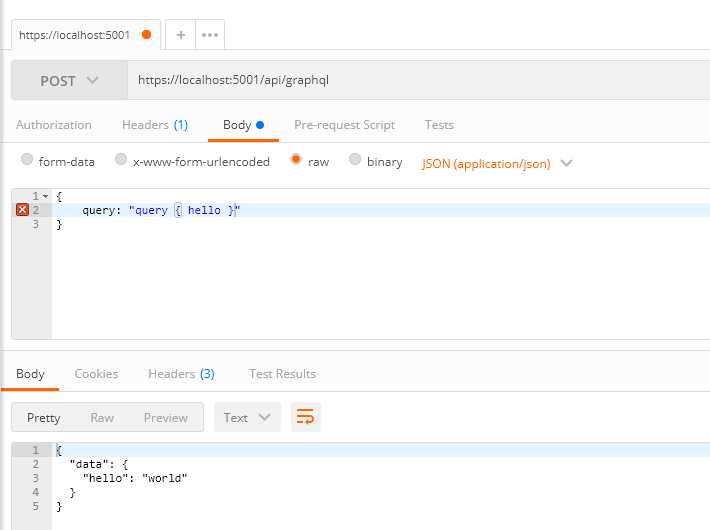Viewport: 710px width, 530px height.
Task: Click the "hello": "world" line in response
Action: [x=135, y=478]
